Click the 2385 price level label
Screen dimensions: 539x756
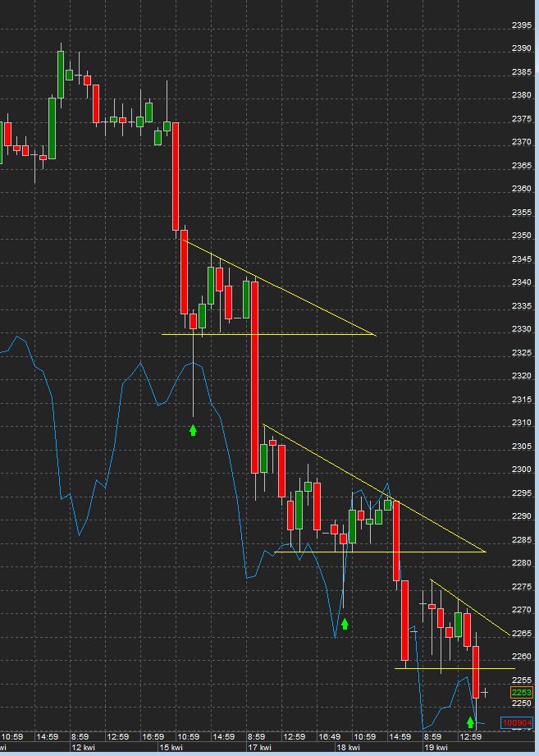pos(522,72)
